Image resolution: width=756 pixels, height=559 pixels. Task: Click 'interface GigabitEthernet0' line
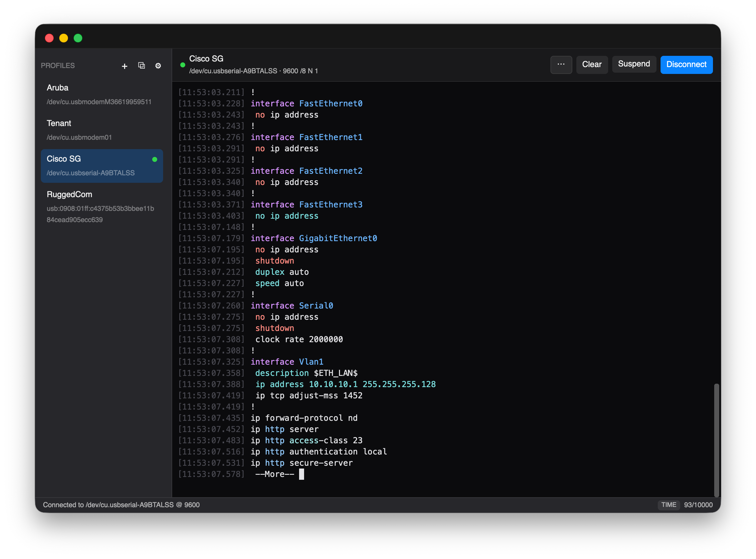pos(313,238)
